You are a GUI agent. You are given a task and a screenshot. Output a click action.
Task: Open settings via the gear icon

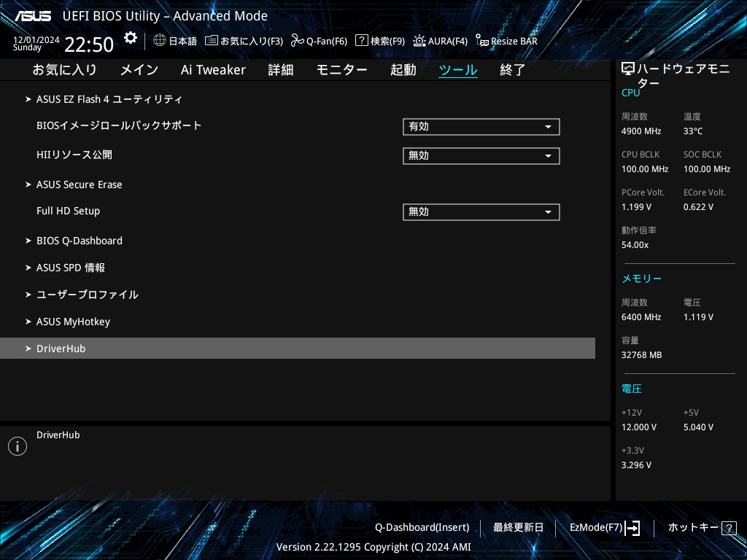131,38
